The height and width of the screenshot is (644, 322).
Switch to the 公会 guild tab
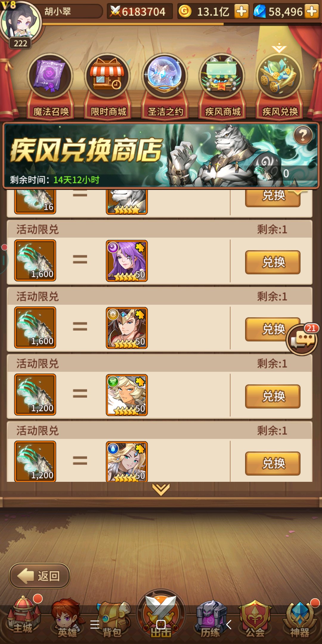[255, 619]
